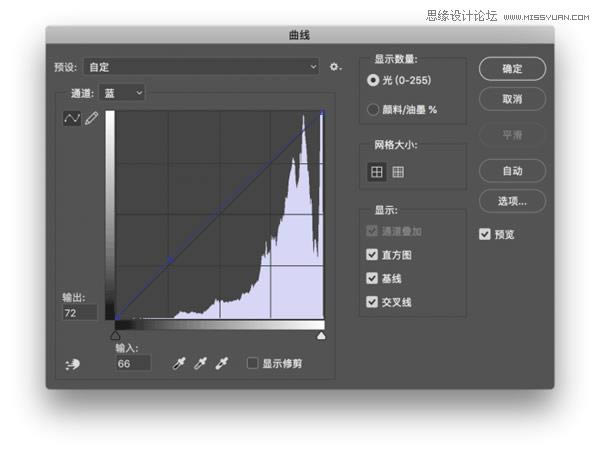Choose the simple 4x4 grid size icon
600x454 pixels.
click(377, 172)
